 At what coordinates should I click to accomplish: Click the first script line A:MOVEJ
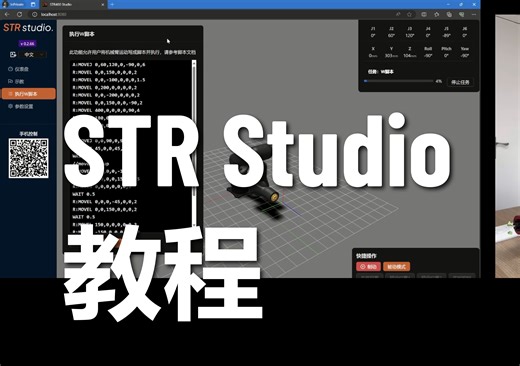109,65
